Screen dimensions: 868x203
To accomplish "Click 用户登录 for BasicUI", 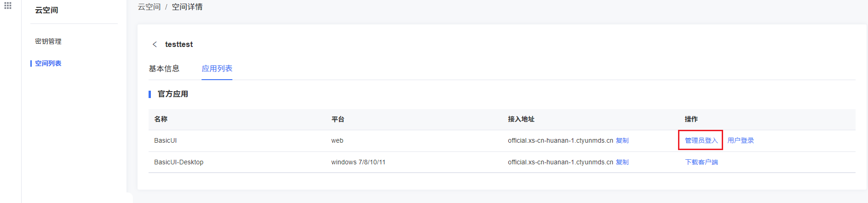I will [741, 140].
